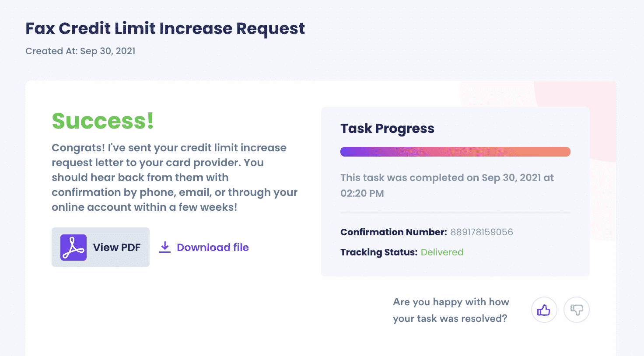Click the 'Are you happy' feedback question
Image resolution: width=644 pixels, height=356 pixels.
(x=451, y=310)
